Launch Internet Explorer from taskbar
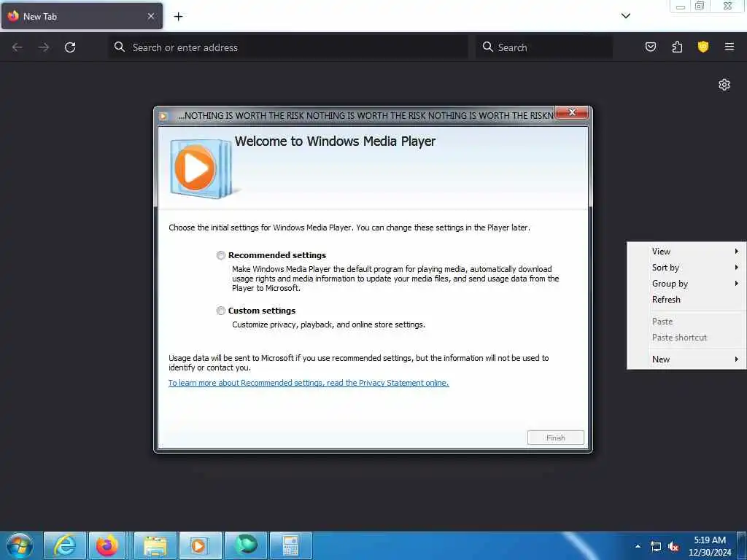747x560 pixels. pyautogui.click(x=65, y=545)
